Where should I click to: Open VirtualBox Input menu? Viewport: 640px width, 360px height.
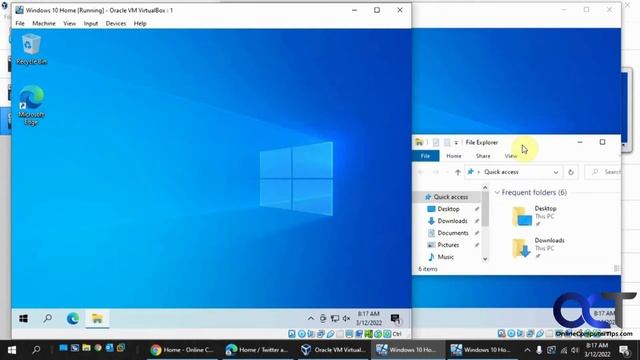(91, 24)
